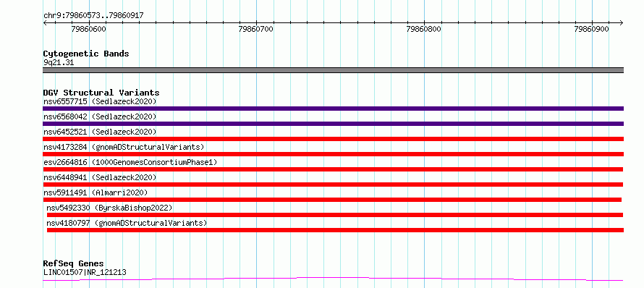Screen dimensions: 644x288
Task: Click the chr9:79860573..79860917 region label
Action: coord(93,16)
